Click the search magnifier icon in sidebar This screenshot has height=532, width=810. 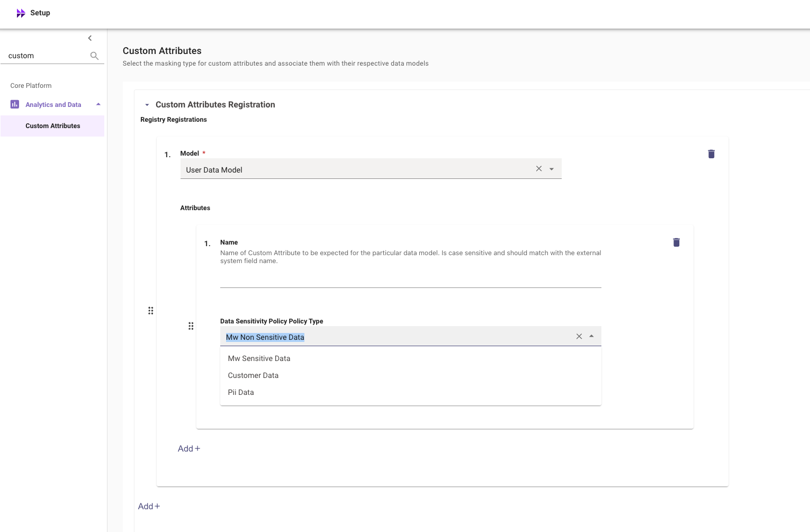tap(94, 56)
